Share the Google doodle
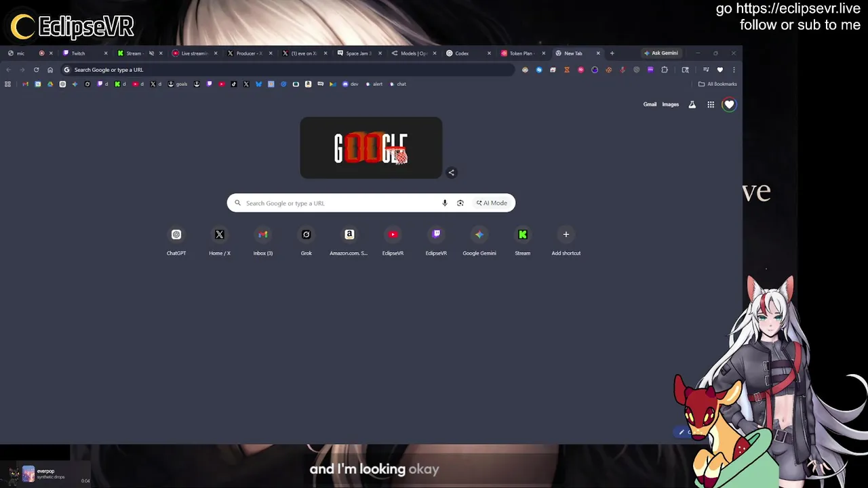This screenshot has height=488, width=868. click(x=452, y=172)
